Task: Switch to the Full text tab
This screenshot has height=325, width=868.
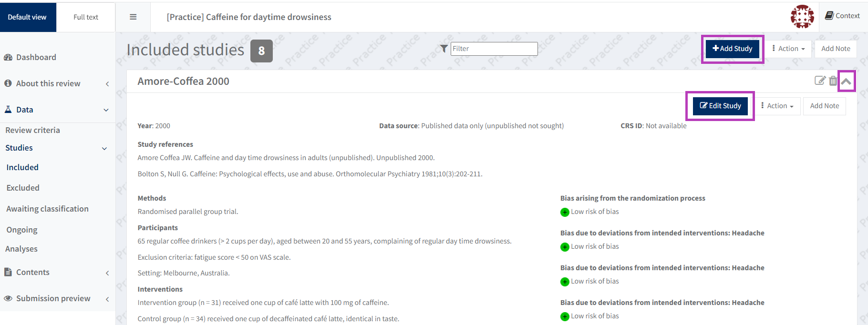Action: pos(86,17)
